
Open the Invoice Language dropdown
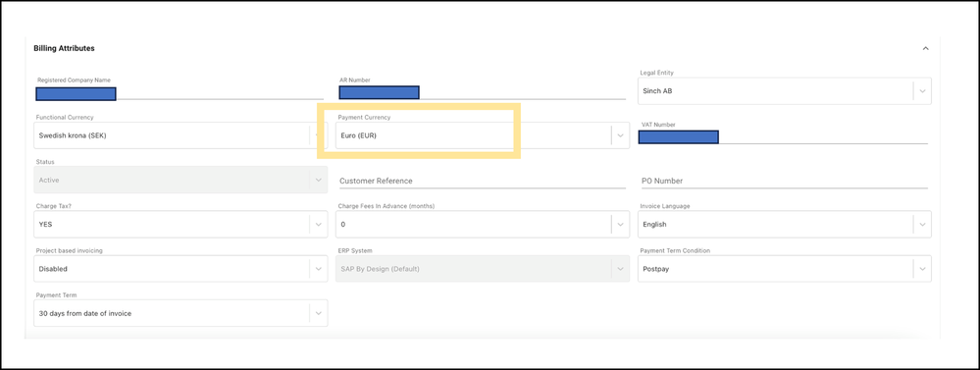(785, 225)
